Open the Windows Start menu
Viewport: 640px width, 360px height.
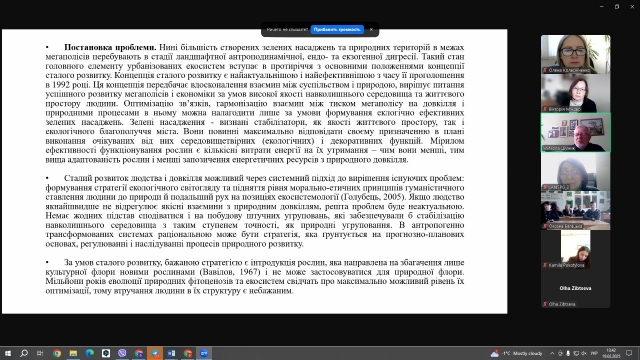click(x=8, y=353)
